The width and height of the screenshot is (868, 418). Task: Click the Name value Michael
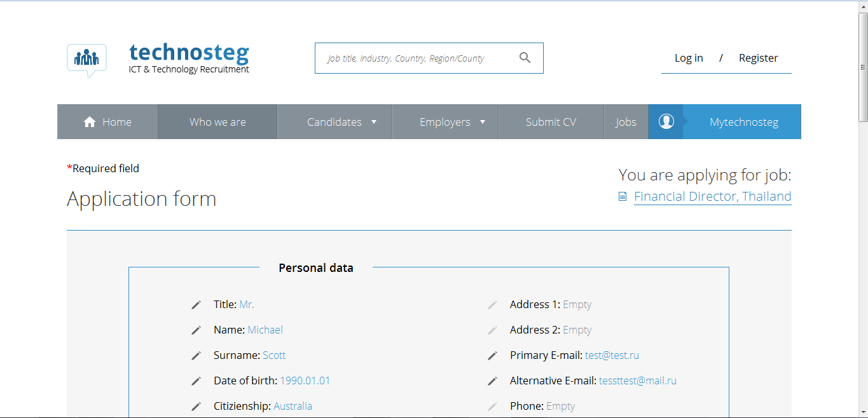coord(265,330)
